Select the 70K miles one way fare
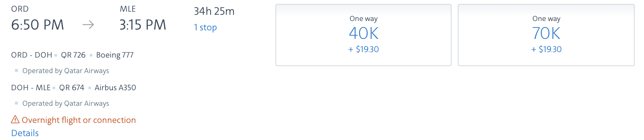 click(546, 35)
